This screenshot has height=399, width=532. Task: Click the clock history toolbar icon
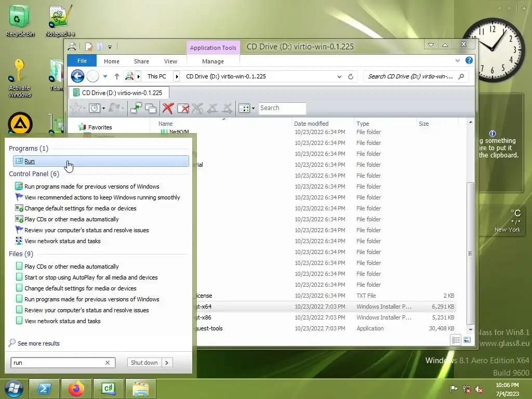click(x=94, y=108)
